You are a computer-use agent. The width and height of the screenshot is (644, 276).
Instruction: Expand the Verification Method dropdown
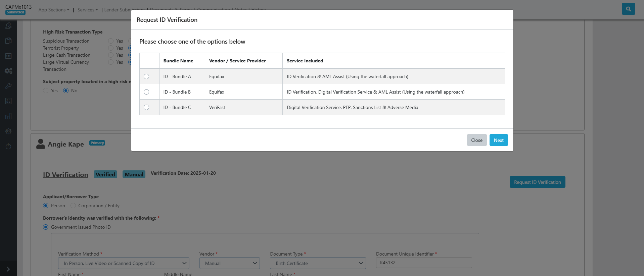click(124, 263)
